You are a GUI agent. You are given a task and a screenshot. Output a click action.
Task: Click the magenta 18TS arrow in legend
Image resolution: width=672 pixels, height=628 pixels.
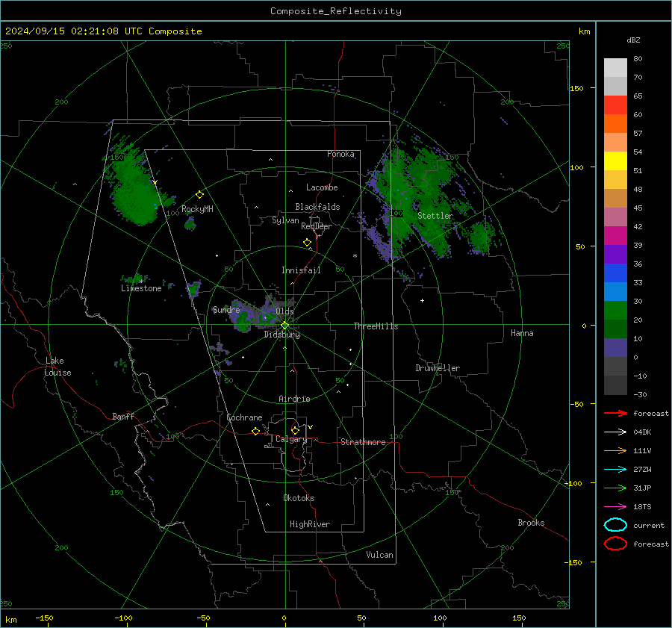pos(615,507)
